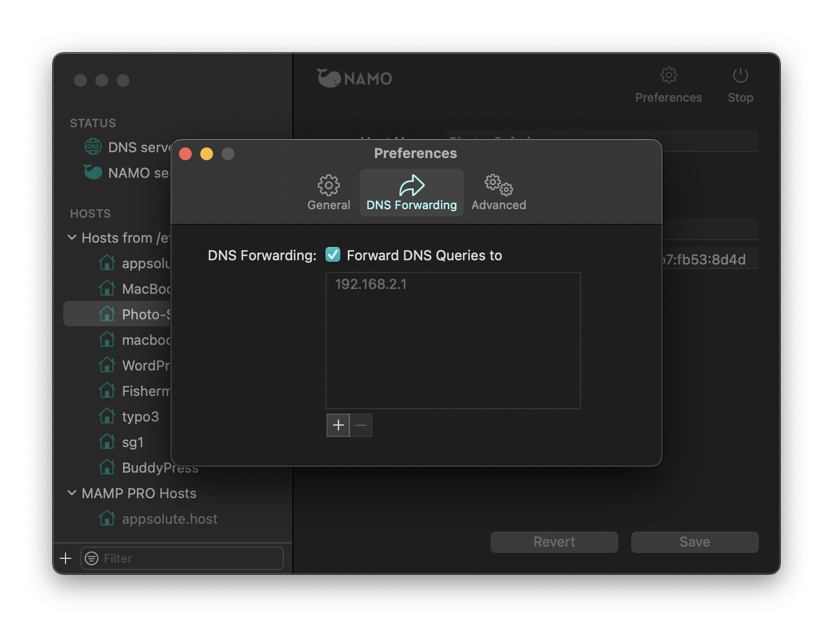Click house icon beside BuddyPress host
This screenshot has height=644, width=833.
[107, 467]
